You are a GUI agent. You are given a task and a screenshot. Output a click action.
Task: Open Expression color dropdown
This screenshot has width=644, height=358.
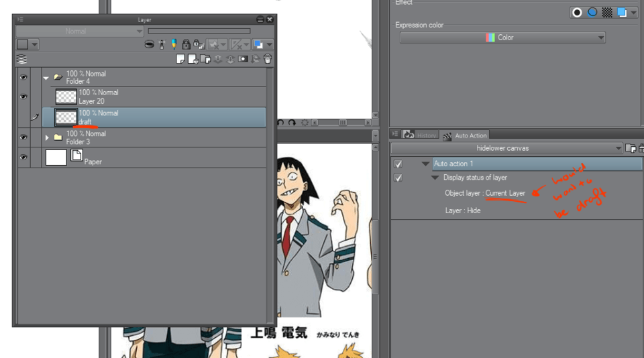point(502,38)
